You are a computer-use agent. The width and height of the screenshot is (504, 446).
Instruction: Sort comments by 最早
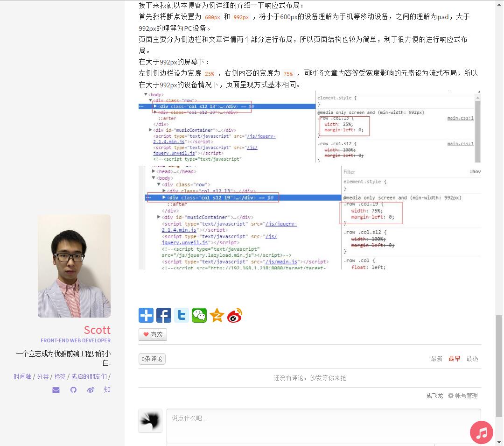(x=455, y=359)
